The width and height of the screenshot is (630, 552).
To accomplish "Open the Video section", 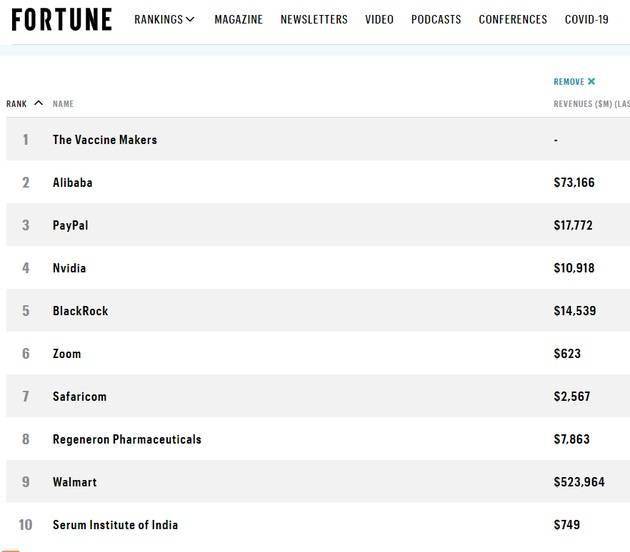I will tap(379, 19).
